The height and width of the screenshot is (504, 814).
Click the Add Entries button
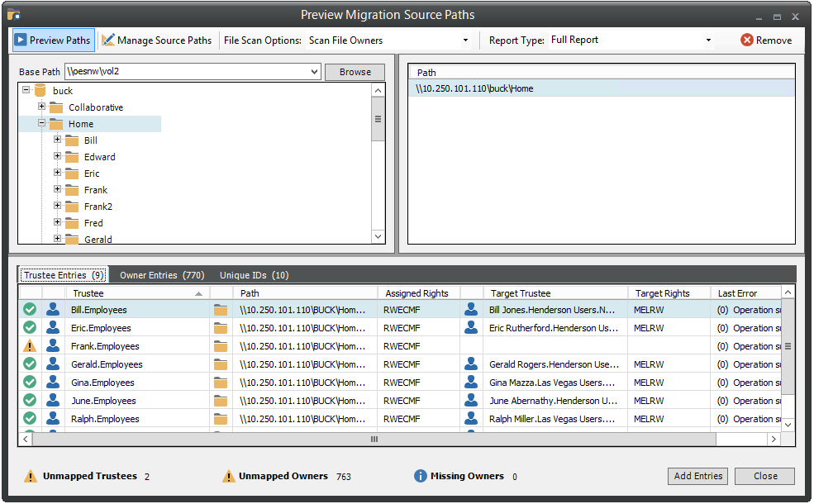(x=697, y=476)
